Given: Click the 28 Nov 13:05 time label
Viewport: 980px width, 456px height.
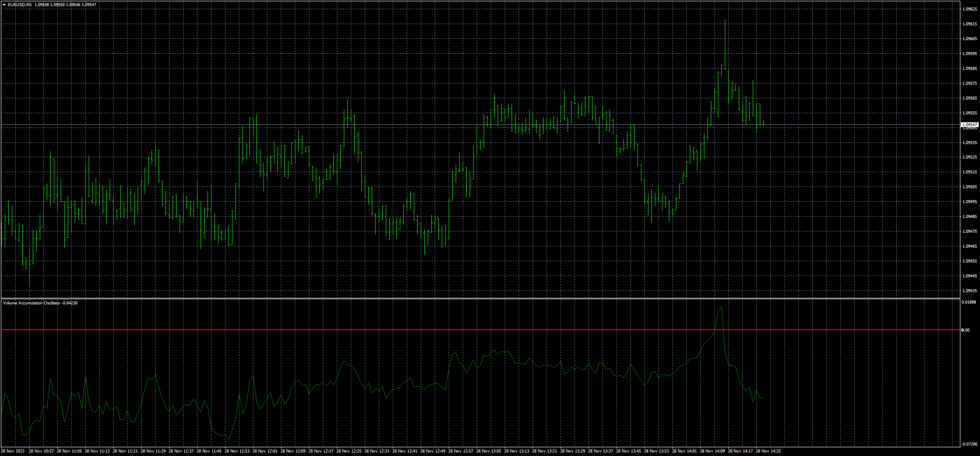Looking at the screenshot, I should pyautogui.click(x=488, y=451).
